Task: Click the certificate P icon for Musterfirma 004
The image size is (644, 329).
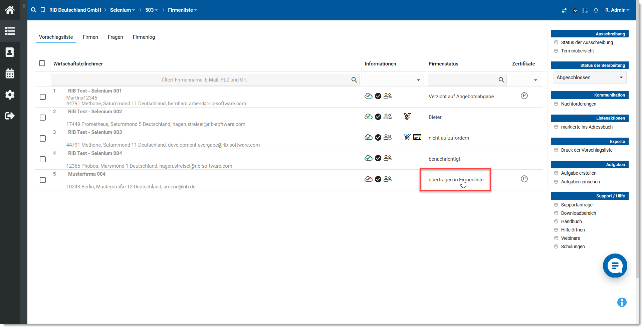Action: point(524,179)
